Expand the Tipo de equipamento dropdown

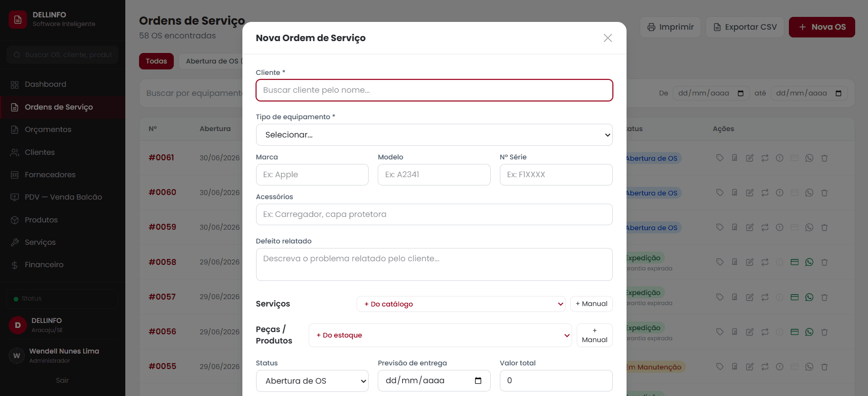pyautogui.click(x=434, y=135)
